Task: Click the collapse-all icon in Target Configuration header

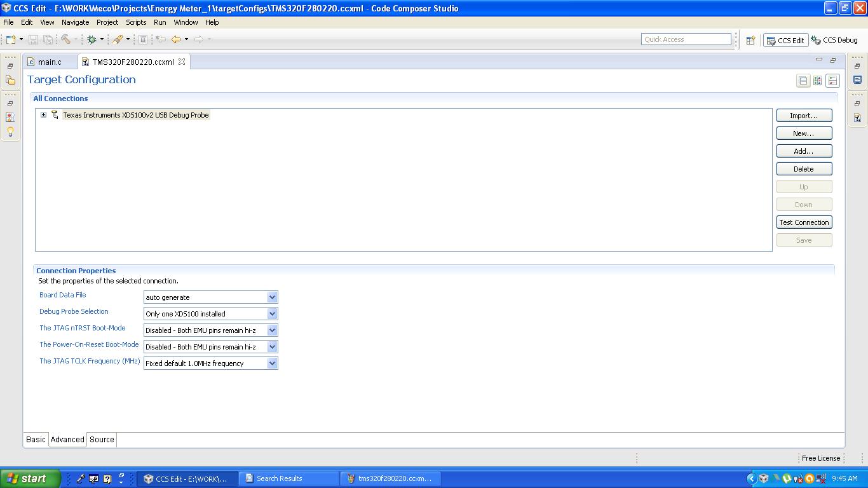Action: pos(803,81)
